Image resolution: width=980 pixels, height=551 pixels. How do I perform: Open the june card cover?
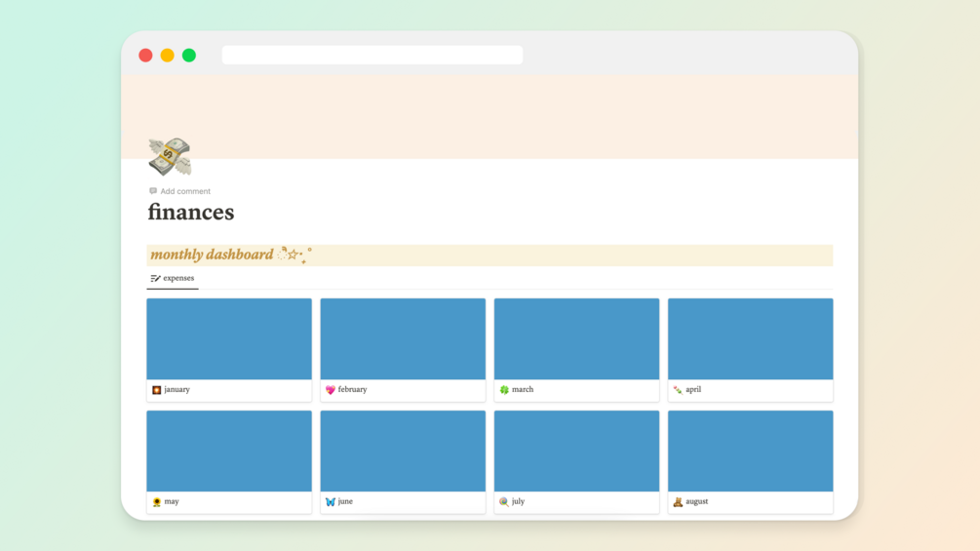coord(403,452)
